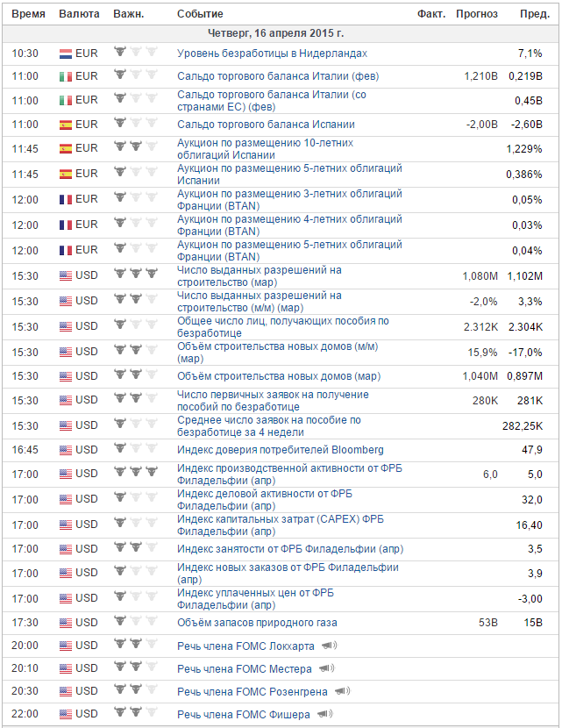Open Индекс уплаченных цен от ФРБ Филадельфии link

point(255,599)
